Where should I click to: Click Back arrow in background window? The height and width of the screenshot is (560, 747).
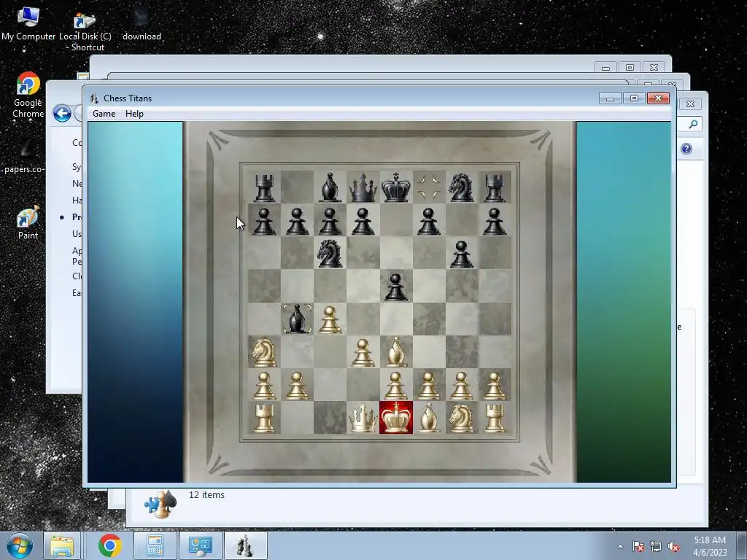point(63,113)
